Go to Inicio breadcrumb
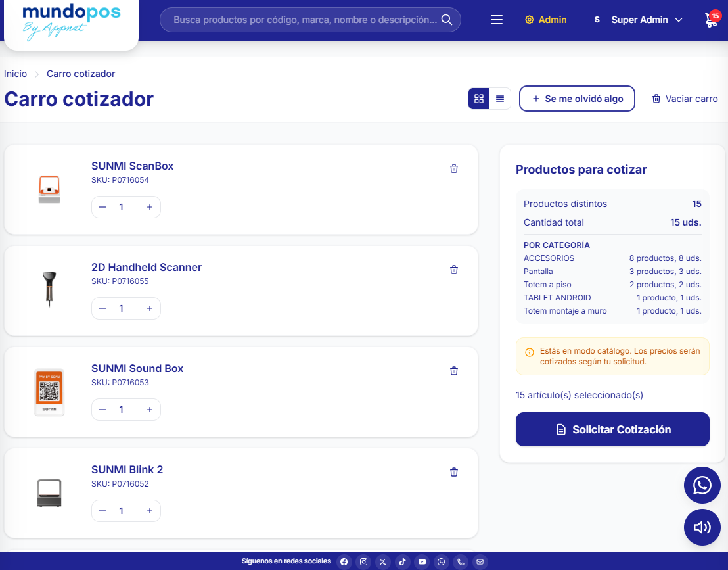The width and height of the screenshot is (728, 570). tap(15, 74)
